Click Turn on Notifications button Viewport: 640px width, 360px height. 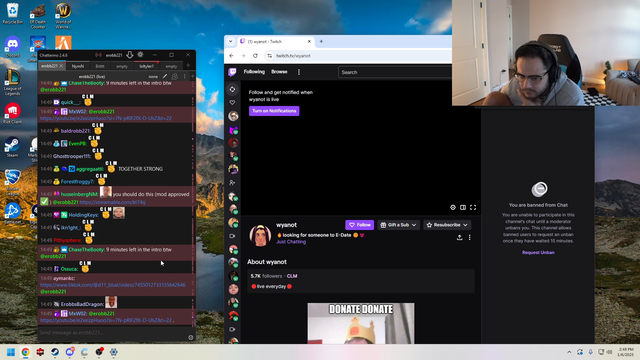(x=274, y=111)
